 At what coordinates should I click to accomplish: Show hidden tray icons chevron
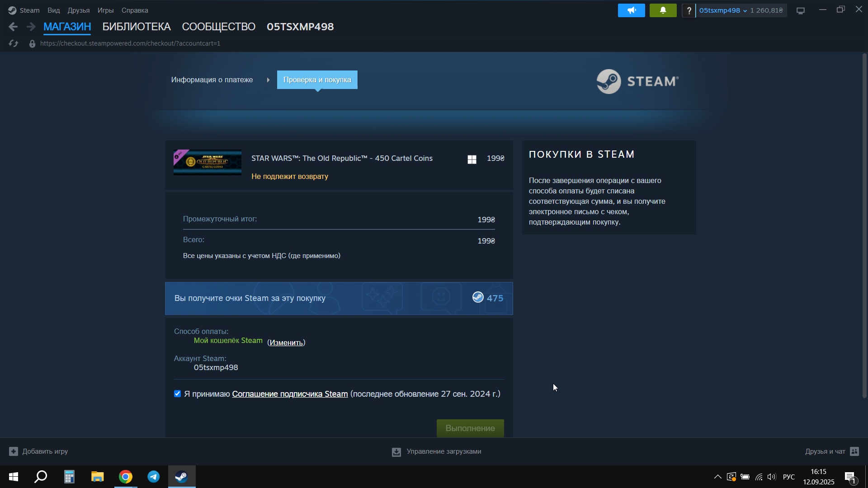(717, 477)
